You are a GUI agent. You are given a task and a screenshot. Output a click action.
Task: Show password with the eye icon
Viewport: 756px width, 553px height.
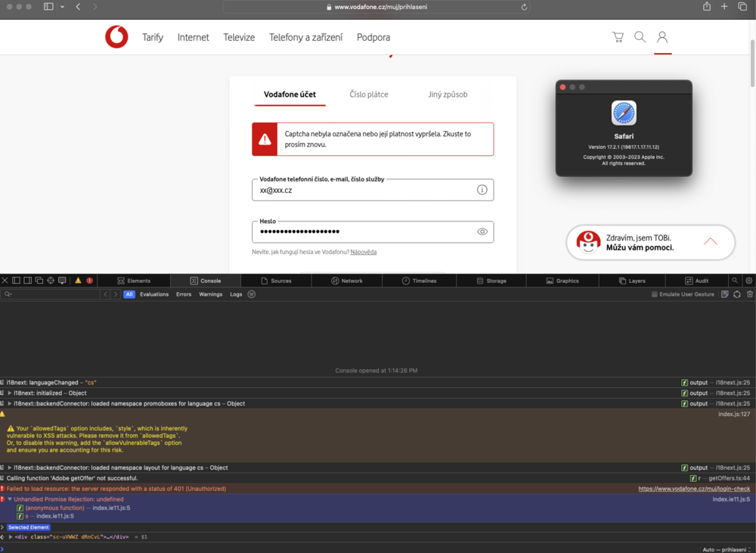point(482,231)
